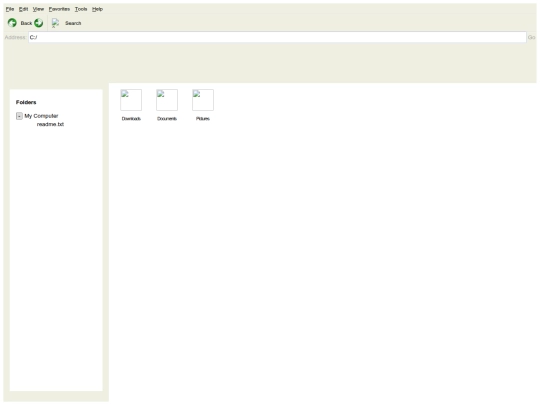Select the Downloads folder name label

pos(131,119)
